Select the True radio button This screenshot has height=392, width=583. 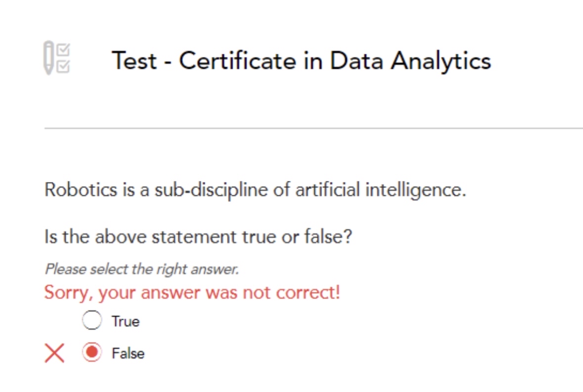92,321
